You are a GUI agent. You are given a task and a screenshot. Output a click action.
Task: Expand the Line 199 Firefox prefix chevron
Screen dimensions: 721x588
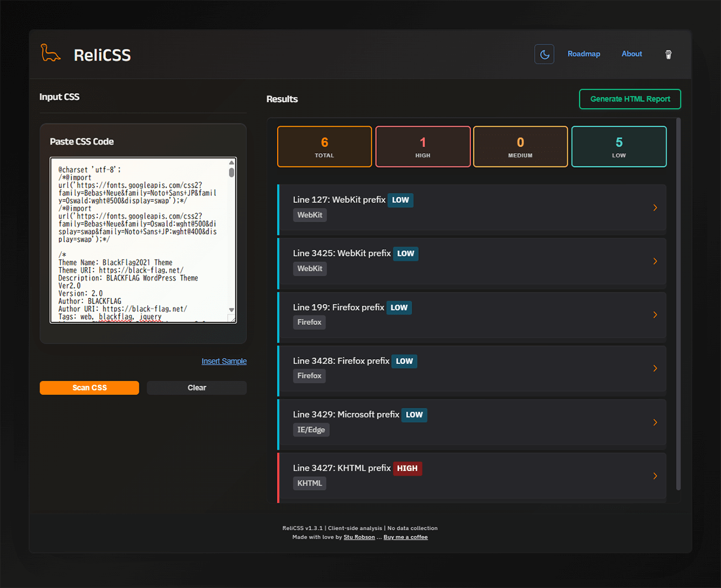point(655,315)
